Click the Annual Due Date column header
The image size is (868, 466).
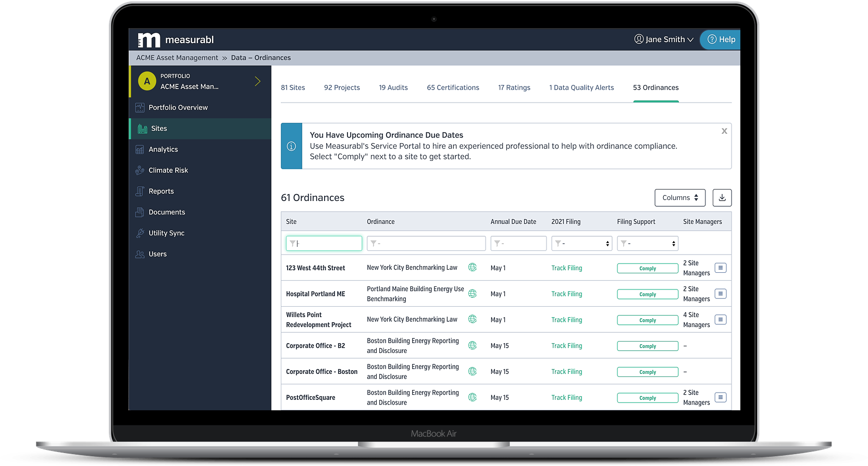pos(513,222)
